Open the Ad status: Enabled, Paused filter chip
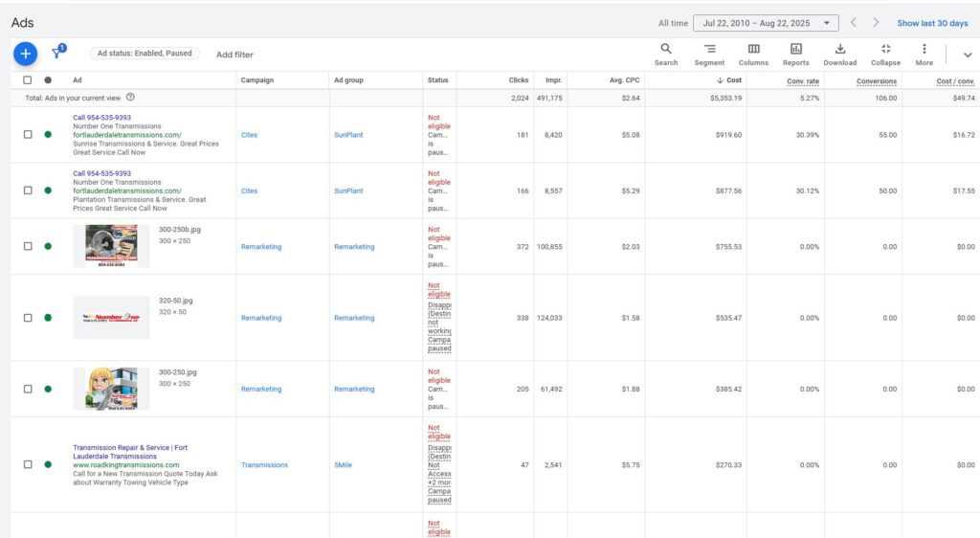Image resolution: width=980 pixels, height=538 pixels. [145, 54]
